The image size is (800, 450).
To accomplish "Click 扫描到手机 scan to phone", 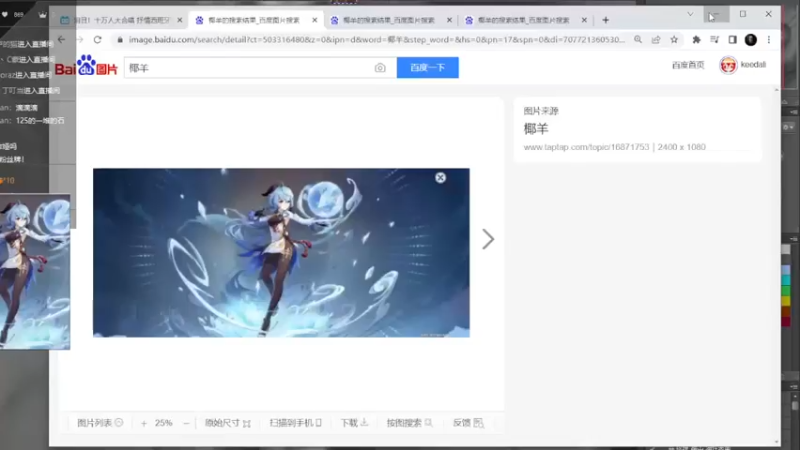I will click(x=295, y=423).
